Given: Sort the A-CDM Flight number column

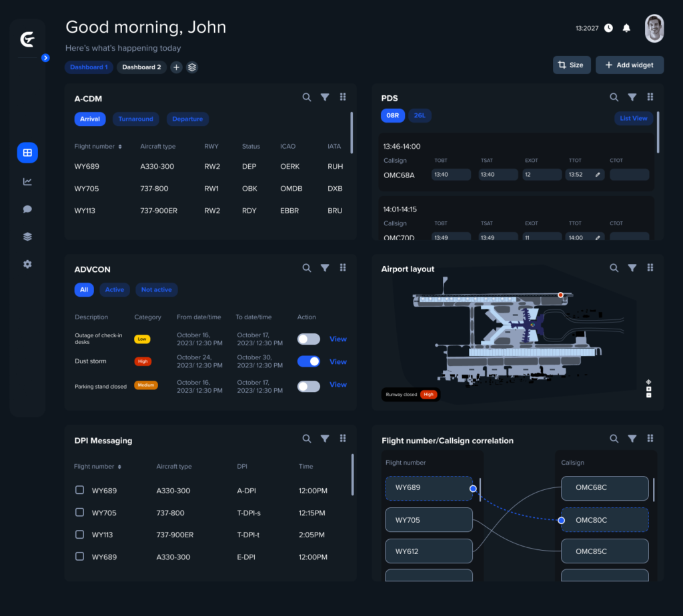Looking at the screenshot, I should (120, 147).
